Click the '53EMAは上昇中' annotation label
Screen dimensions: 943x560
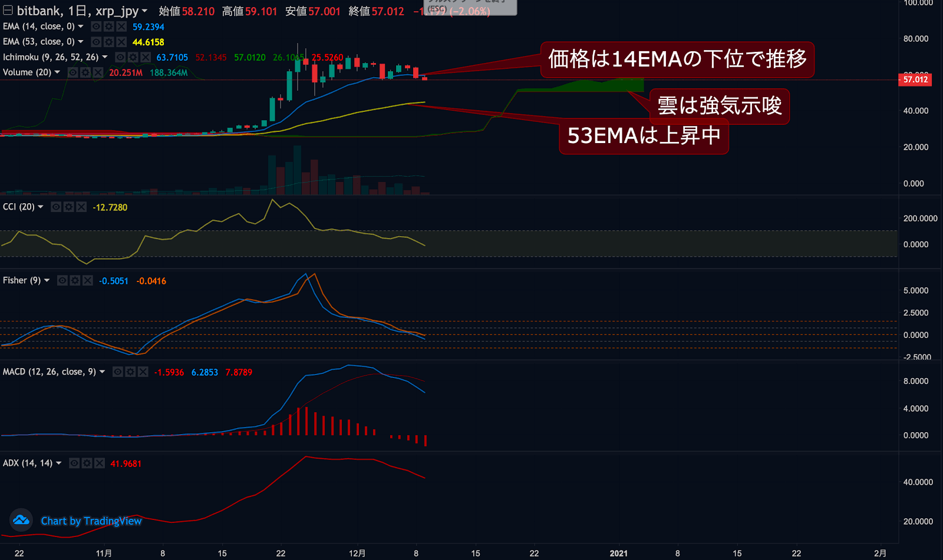(644, 136)
